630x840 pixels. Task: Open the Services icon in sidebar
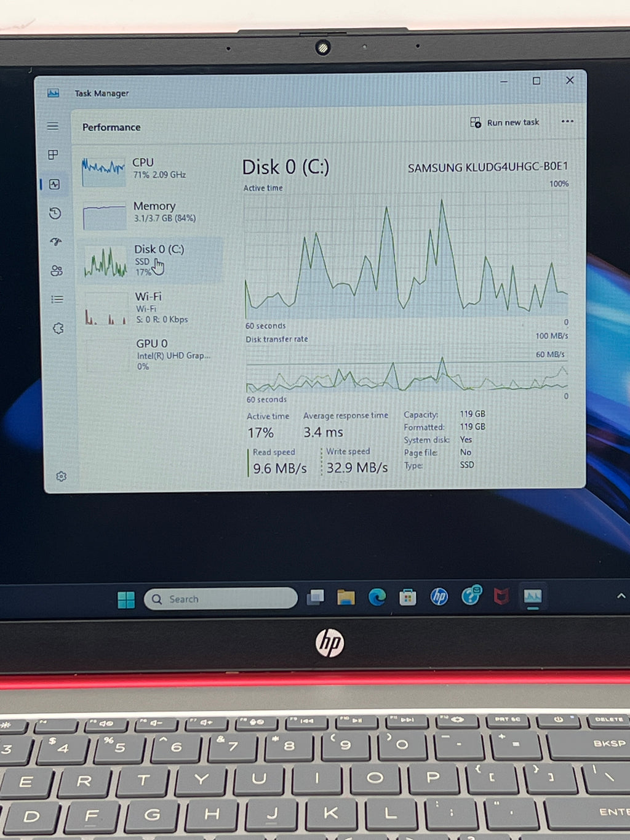pyautogui.click(x=58, y=328)
